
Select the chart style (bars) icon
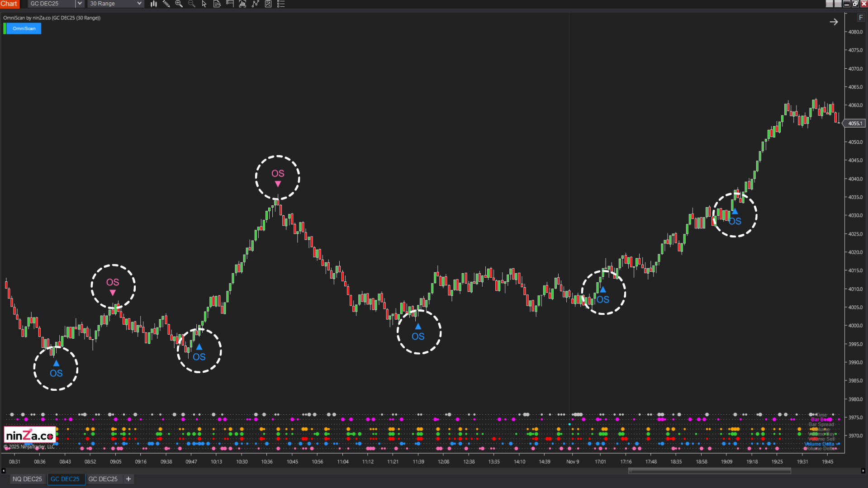(x=154, y=4)
